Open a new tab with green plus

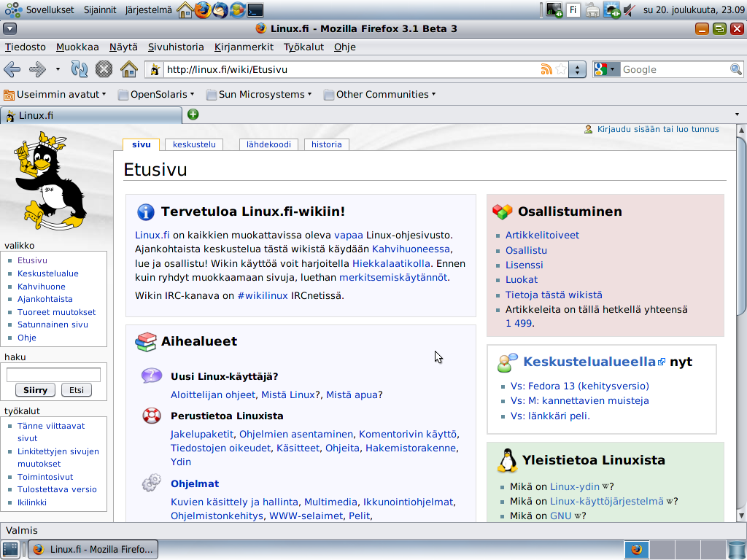click(193, 114)
